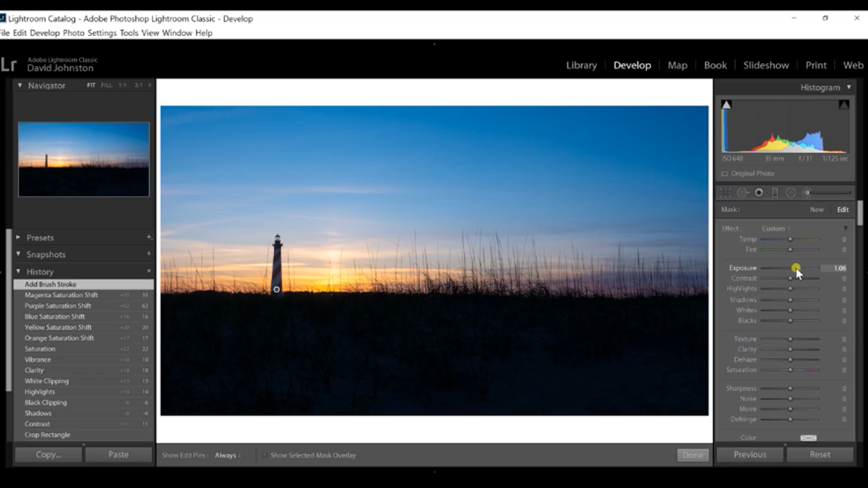Collapse the Navigator panel
Viewport: 868px width, 488px height.
click(x=20, y=85)
